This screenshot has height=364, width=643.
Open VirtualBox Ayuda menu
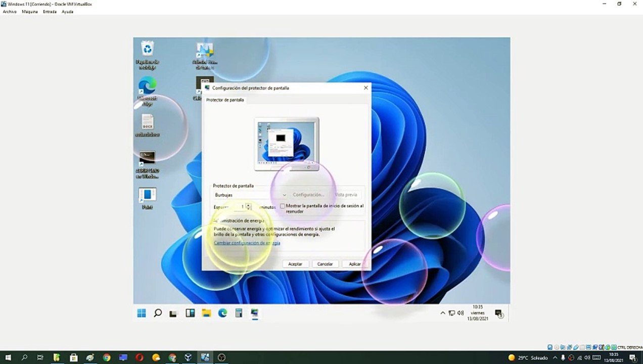(x=67, y=12)
